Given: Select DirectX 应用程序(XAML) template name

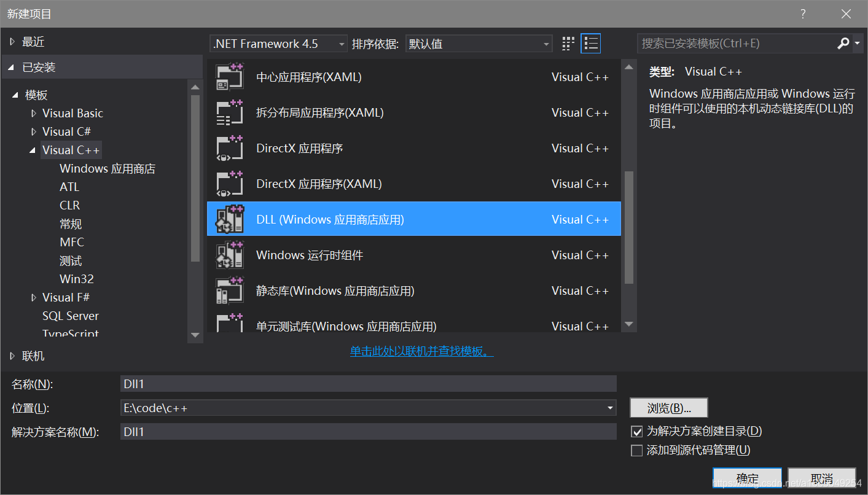Looking at the screenshot, I should click(x=319, y=184).
